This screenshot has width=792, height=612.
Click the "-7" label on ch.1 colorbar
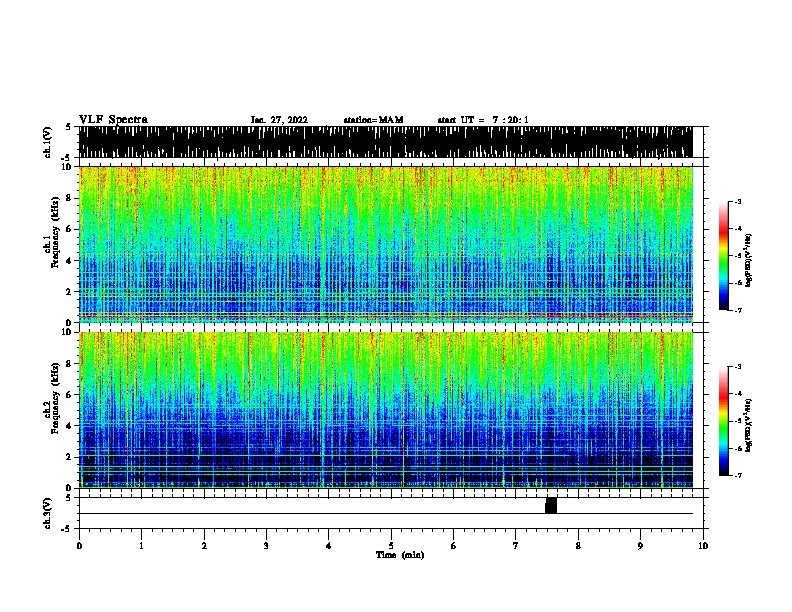click(x=738, y=310)
